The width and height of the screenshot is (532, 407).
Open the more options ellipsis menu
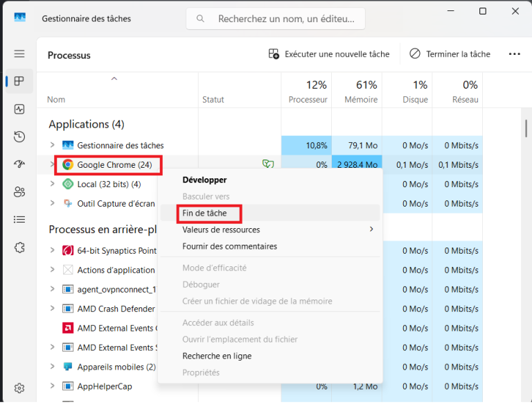coord(515,54)
